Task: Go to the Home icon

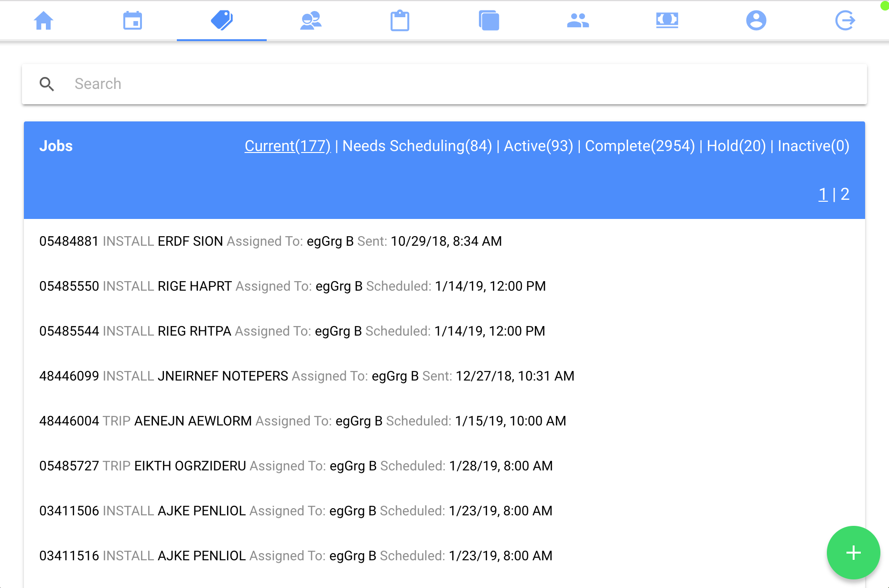Action: [43, 21]
